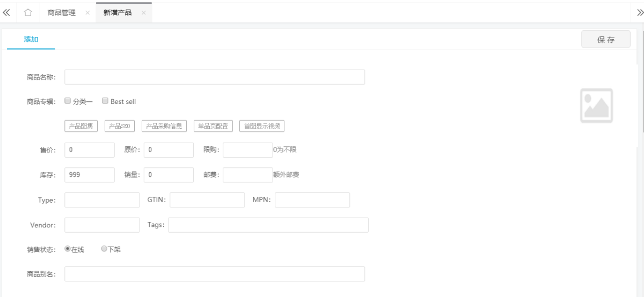Select the 下架 radio button

tap(104, 249)
